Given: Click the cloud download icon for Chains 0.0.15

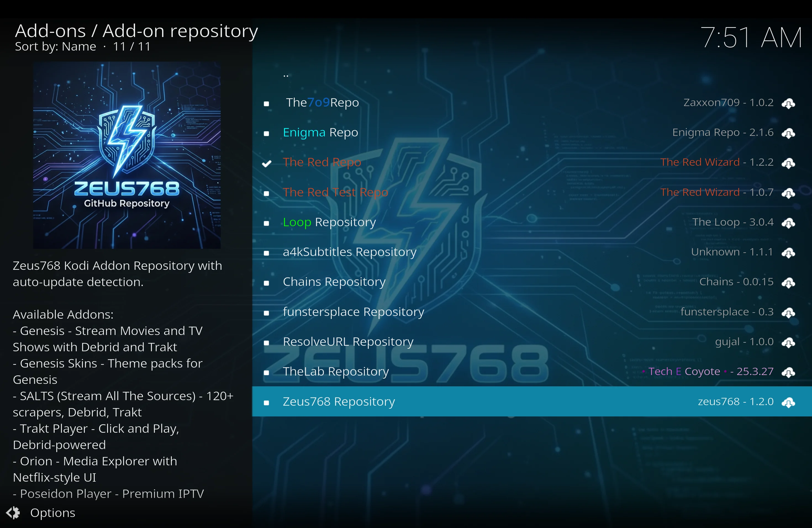Looking at the screenshot, I should tap(788, 283).
